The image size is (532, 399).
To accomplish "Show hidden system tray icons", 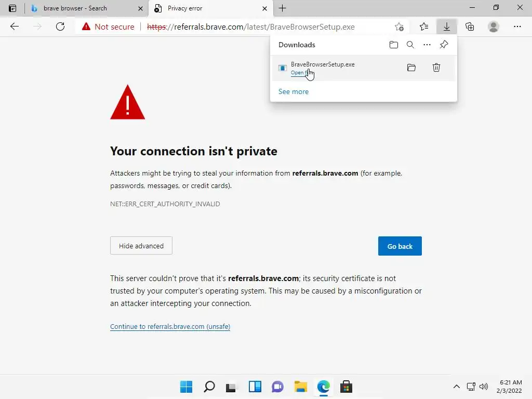I will point(456,387).
